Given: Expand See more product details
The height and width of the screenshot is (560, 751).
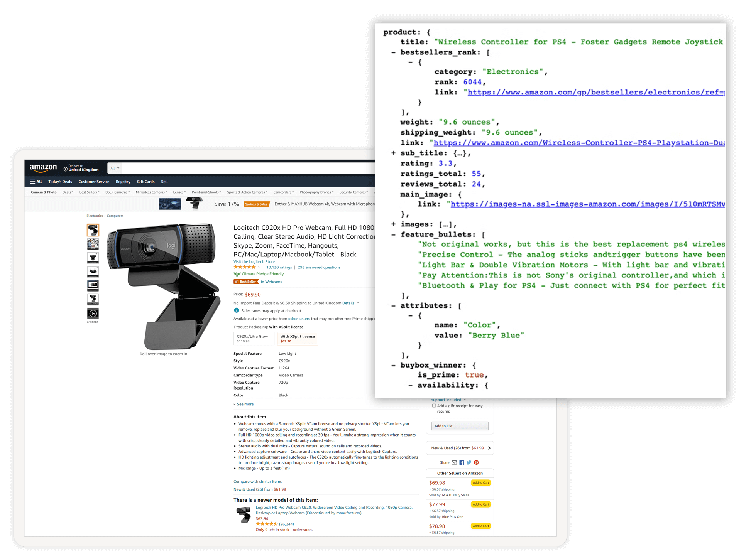Looking at the screenshot, I should [x=244, y=404].
